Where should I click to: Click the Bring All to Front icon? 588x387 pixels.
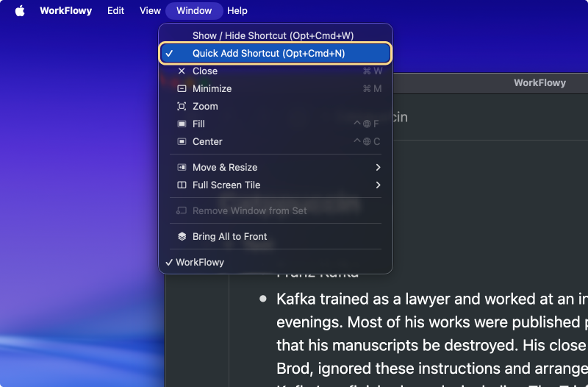[x=182, y=236]
